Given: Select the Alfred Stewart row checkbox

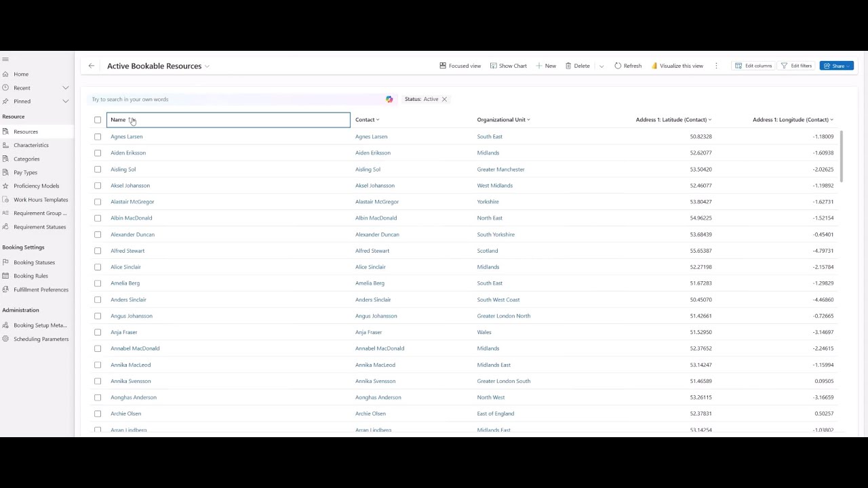Looking at the screenshot, I should (x=98, y=250).
